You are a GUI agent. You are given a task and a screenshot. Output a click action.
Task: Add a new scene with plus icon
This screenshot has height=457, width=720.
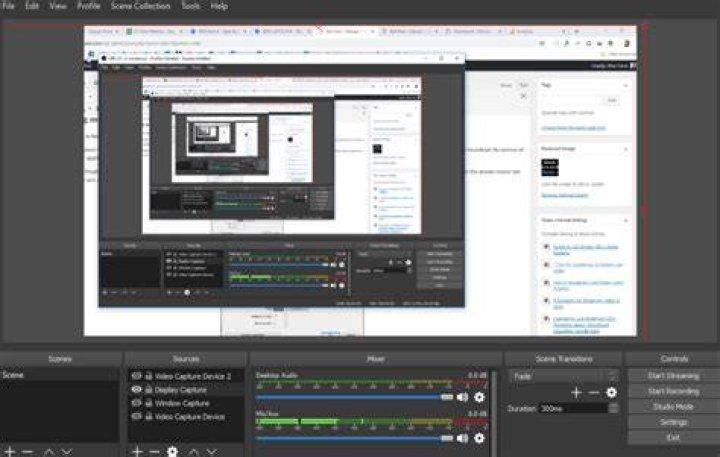(x=10, y=451)
